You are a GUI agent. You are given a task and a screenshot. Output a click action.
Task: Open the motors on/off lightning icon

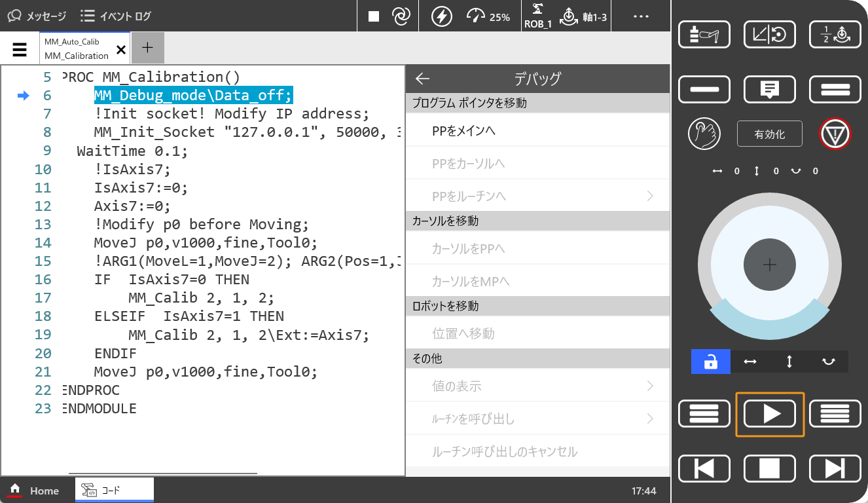[x=442, y=16]
